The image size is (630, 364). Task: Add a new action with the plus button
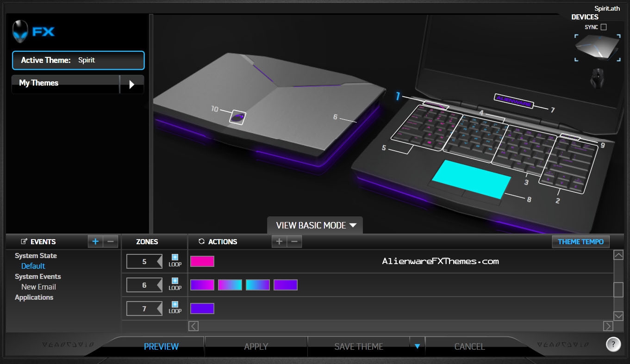(x=279, y=241)
